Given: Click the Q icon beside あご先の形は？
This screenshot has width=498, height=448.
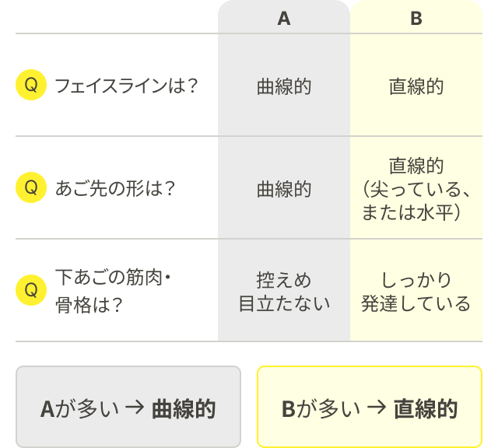Looking at the screenshot, I should pyautogui.click(x=31, y=187).
